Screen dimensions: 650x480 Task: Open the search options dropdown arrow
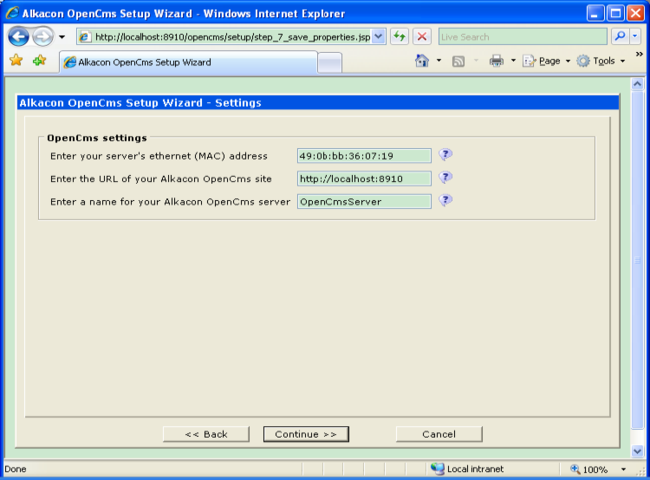(635, 36)
